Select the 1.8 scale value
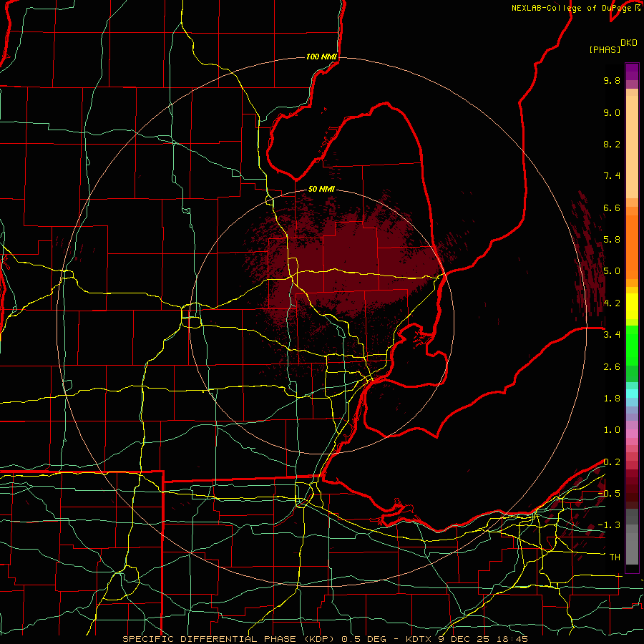Image resolution: width=644 pixels, height=644 pixels. coord(612,399)
